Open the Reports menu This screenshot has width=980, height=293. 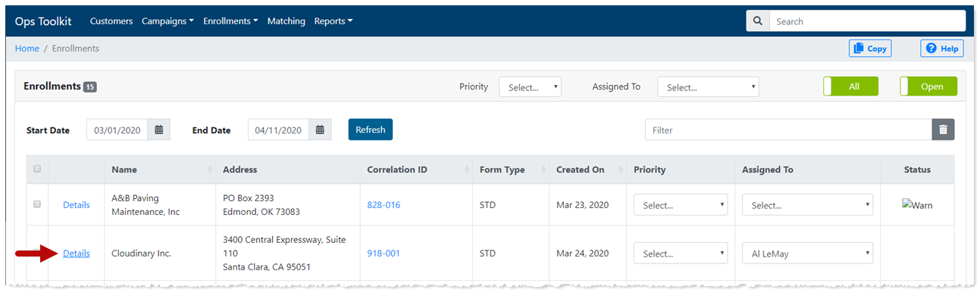[x=333, y=21]
